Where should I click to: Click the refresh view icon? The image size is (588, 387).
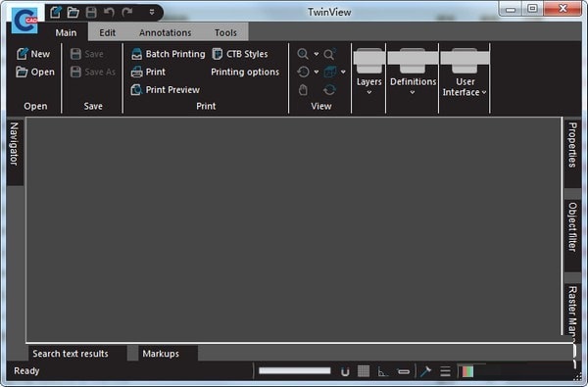(329, 90)
